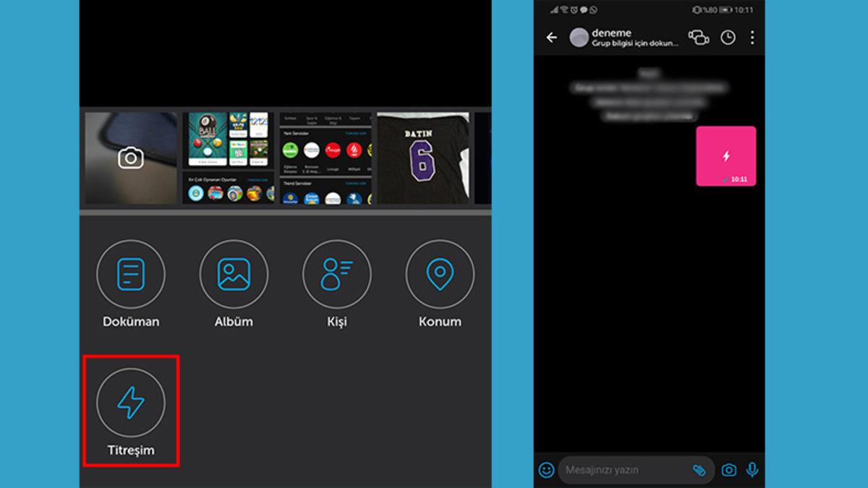Select the Albüm image icon
This screenshot has width=868, height=488.
point(234,275)
